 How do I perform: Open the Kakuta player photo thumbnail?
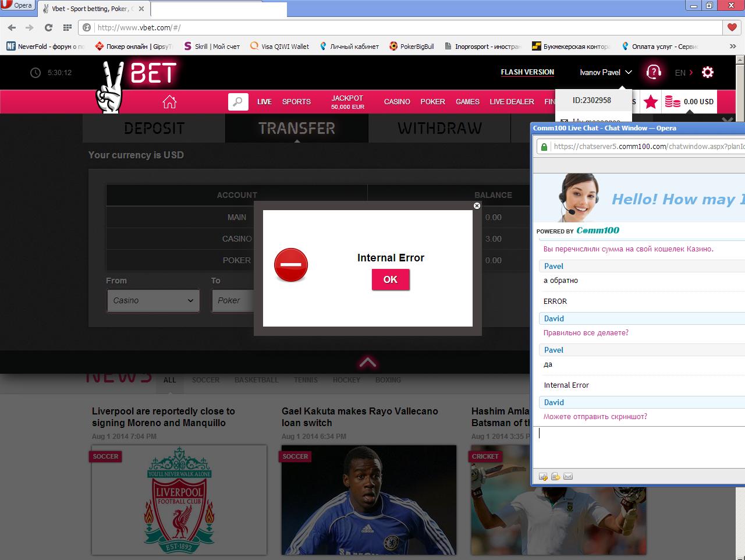pyautogui.click(x=369, y=500)
